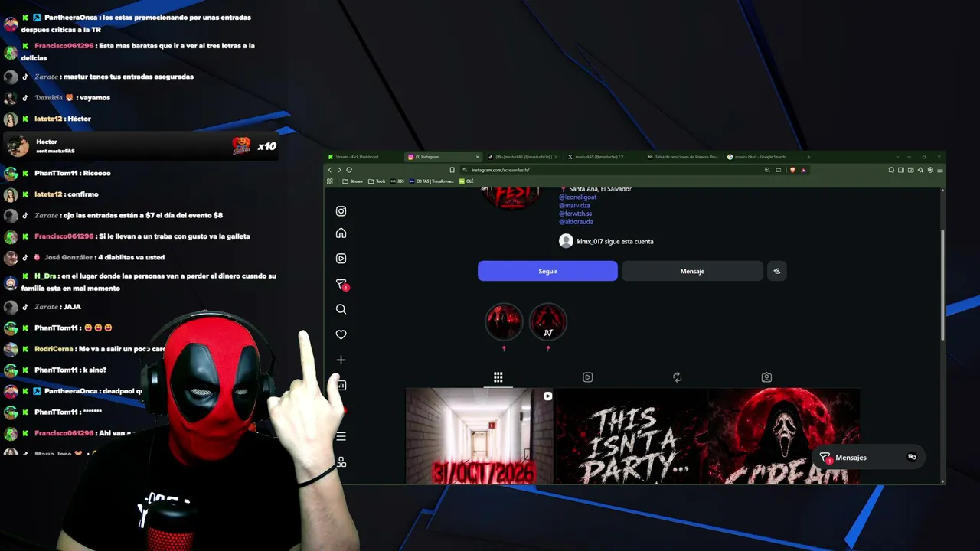The width and height of the screenshot is (980, 551).
Task: Open the Brave shields lion icon
Action: [x=792, y=170]
